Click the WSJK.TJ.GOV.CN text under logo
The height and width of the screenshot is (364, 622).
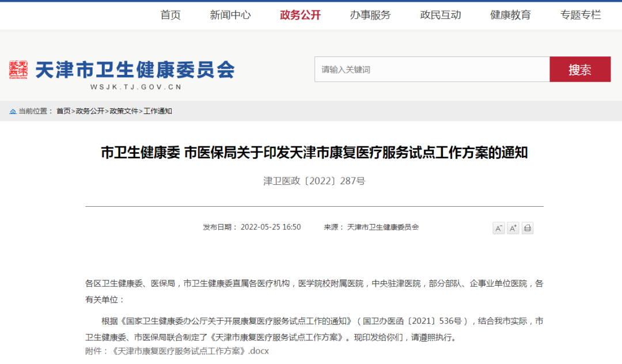[136, 87]
